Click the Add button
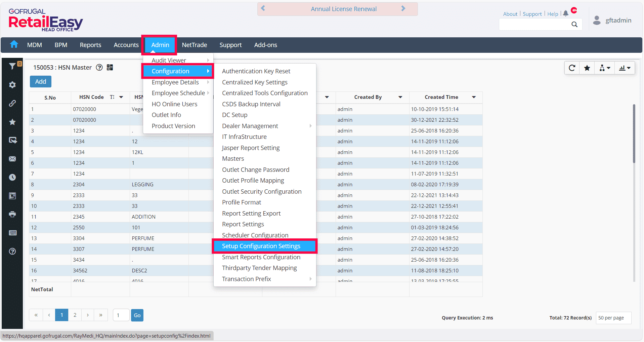 (x=41, y=82)
